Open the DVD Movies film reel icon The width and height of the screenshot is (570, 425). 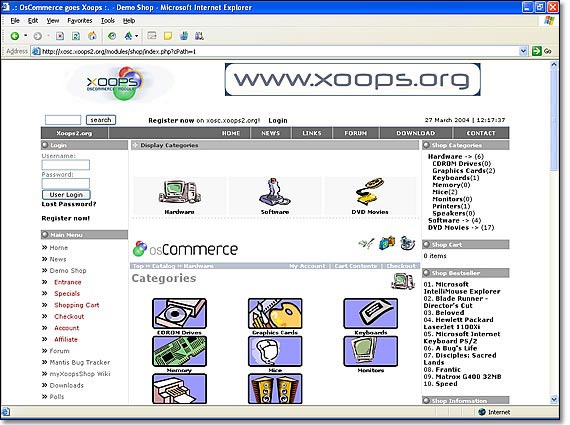click(370, 192)
